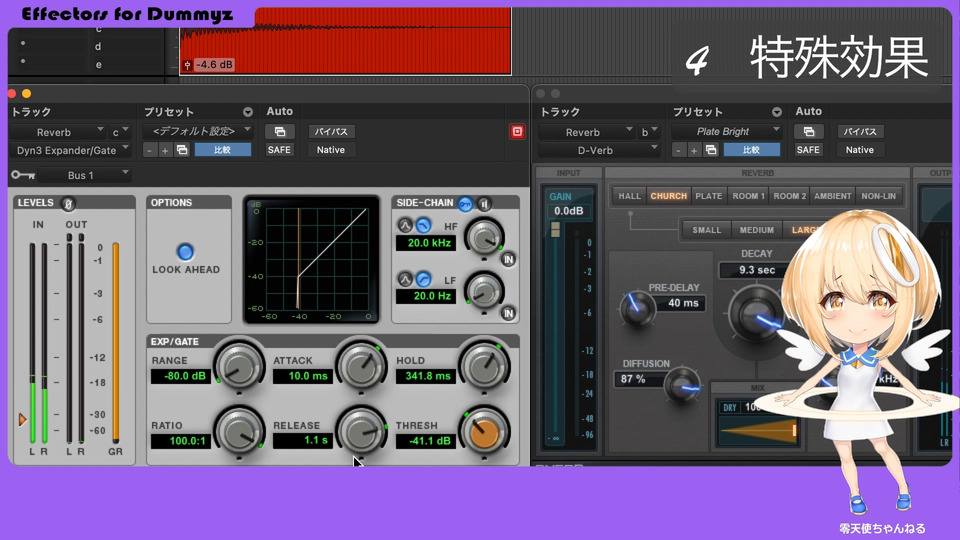The width and height of the screenshot is (960, 540).
Task: Click next preset plus in D-Verb
Action: click(x=694, y=150)
